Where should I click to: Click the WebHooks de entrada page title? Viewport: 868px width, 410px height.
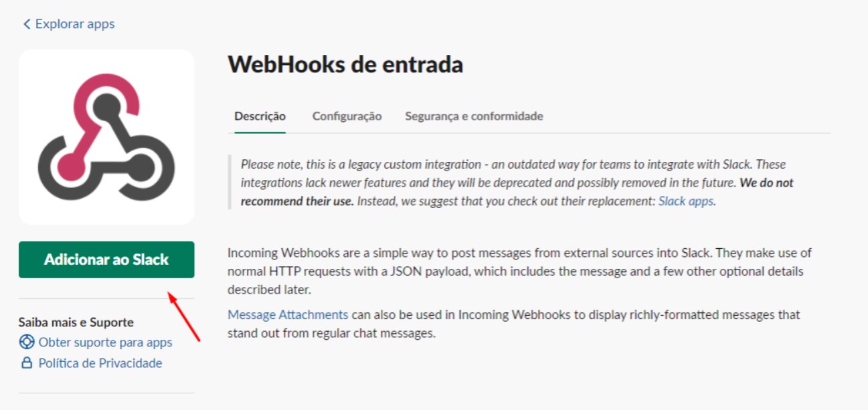point(345,65)
